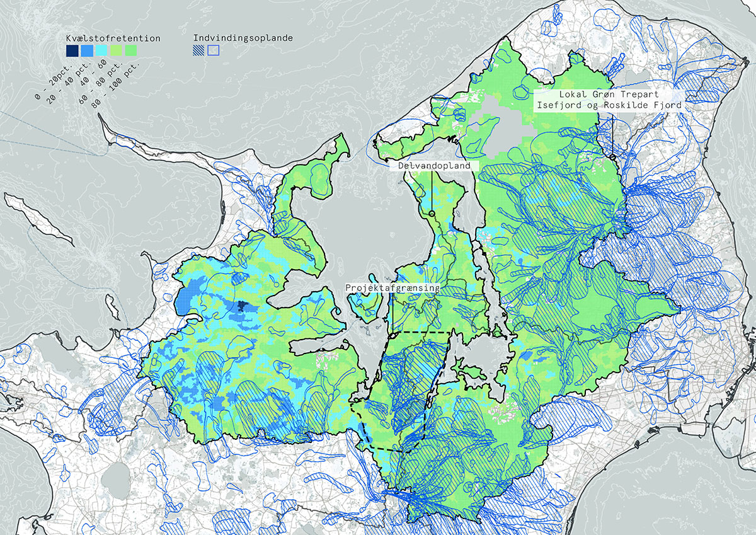Click the hatched Indvindingsoplande legend icon

(198, 50)
